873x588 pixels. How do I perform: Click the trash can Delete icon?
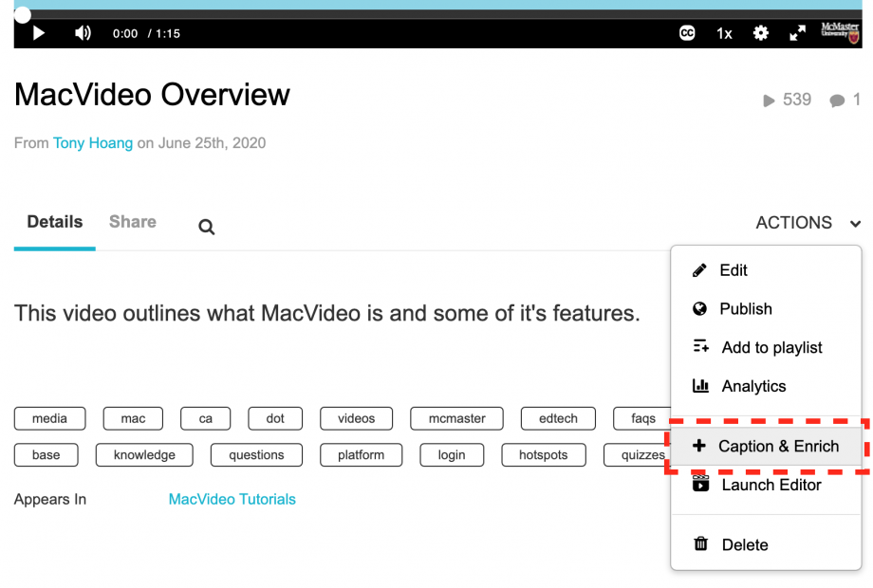[x=701, y=543]
